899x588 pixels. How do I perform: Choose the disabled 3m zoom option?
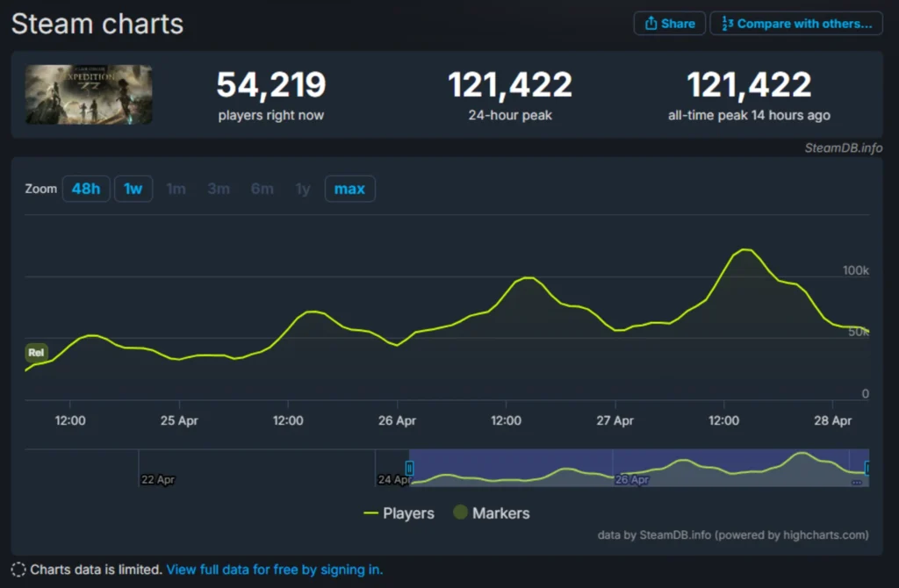point(219,189)
